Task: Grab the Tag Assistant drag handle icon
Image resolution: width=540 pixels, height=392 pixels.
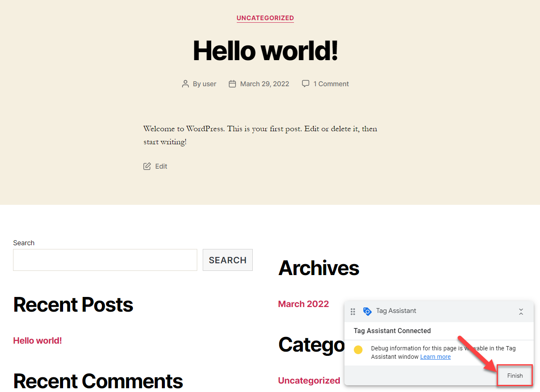Action: (353, 311)
